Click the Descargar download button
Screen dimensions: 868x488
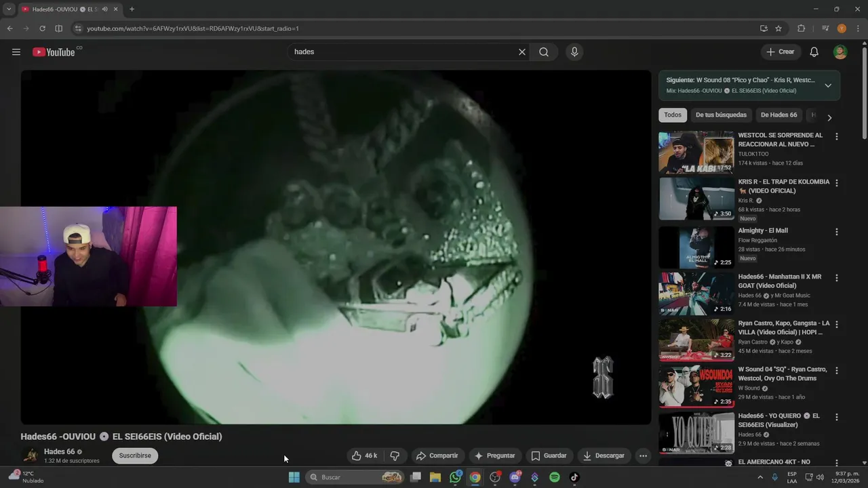click(x=604, y=455)
